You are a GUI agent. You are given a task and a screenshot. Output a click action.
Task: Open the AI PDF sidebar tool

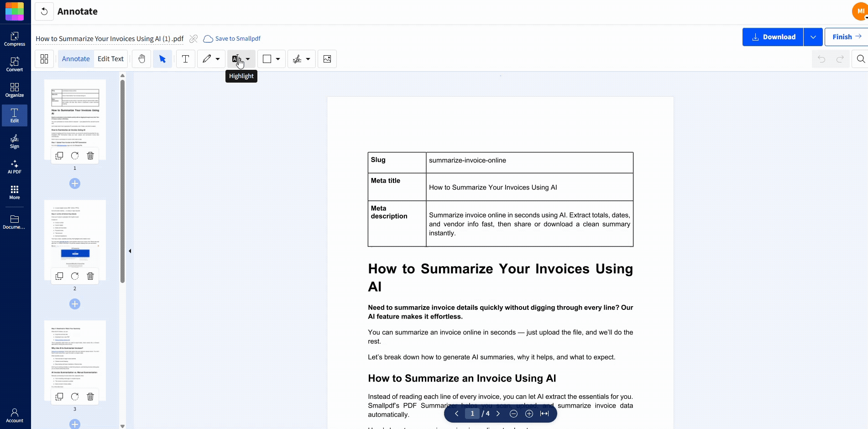pyautogui.click(x=15, y=167)
